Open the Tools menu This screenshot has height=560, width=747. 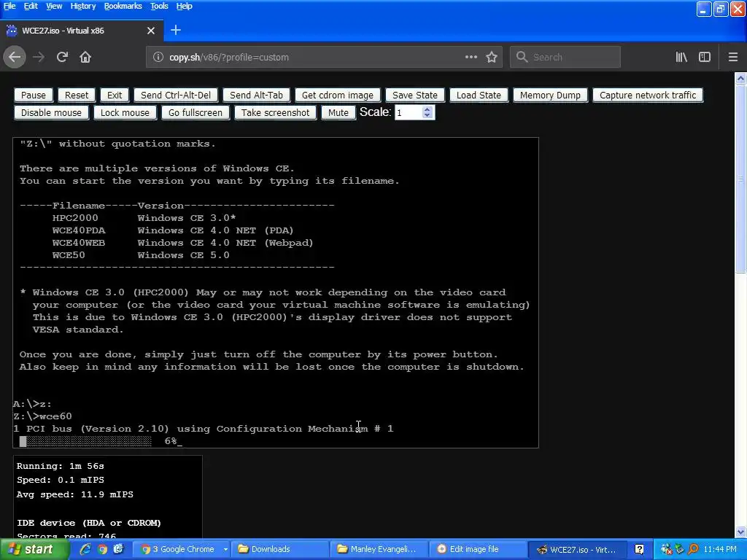coord(159,6)
